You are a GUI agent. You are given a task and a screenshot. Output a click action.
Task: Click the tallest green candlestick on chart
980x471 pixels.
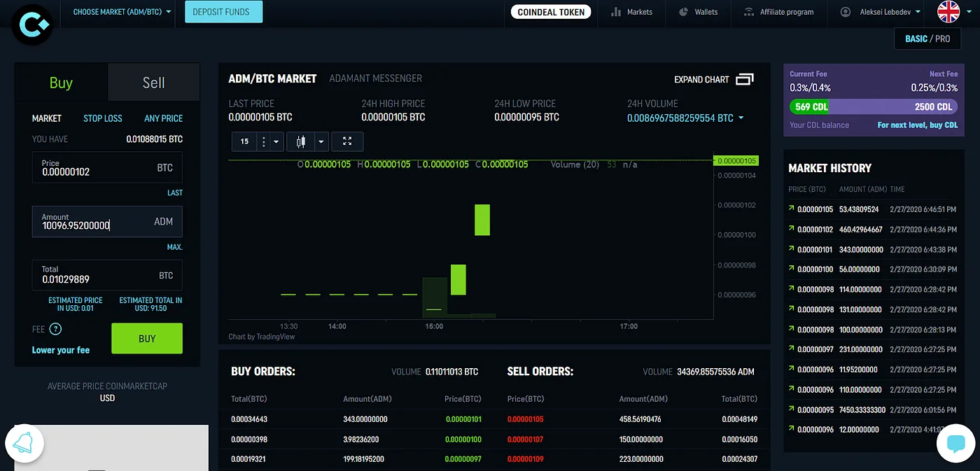482,220
